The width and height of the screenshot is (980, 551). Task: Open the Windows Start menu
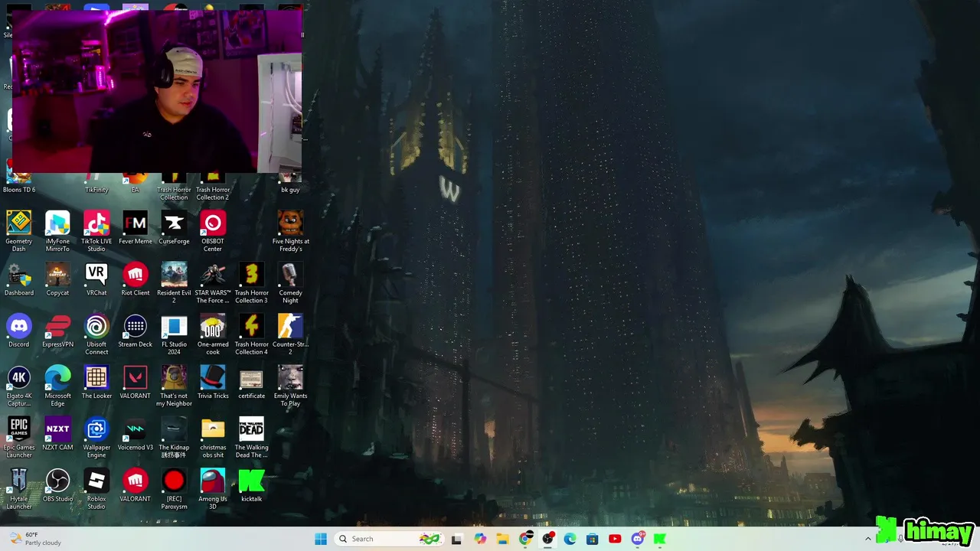click(x=321, y=539)
